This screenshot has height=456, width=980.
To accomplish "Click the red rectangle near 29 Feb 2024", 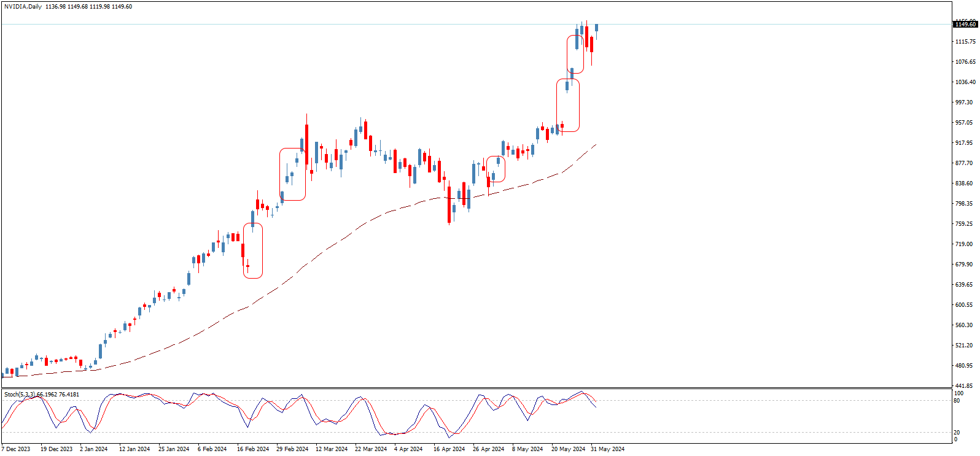I will (x=292, y=174).
